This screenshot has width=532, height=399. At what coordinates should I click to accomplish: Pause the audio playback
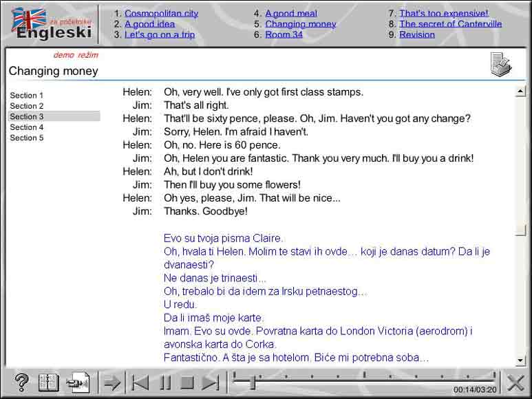pos(165,383)
